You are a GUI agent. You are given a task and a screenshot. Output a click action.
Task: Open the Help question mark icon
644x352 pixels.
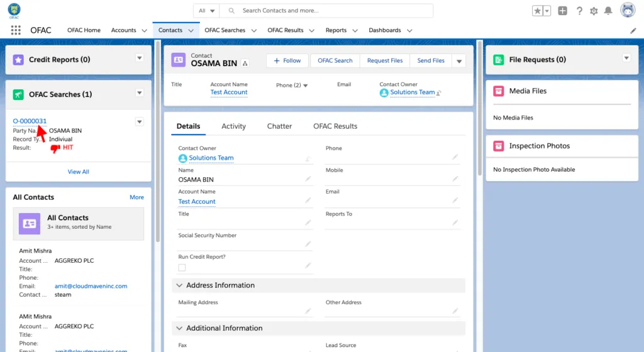(579, 11)
